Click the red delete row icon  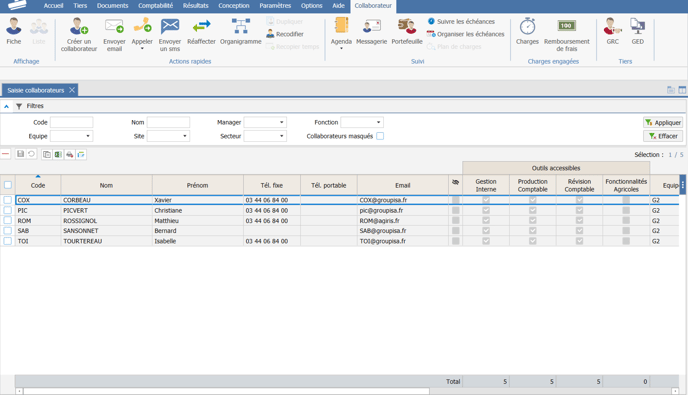coord(6,154)
